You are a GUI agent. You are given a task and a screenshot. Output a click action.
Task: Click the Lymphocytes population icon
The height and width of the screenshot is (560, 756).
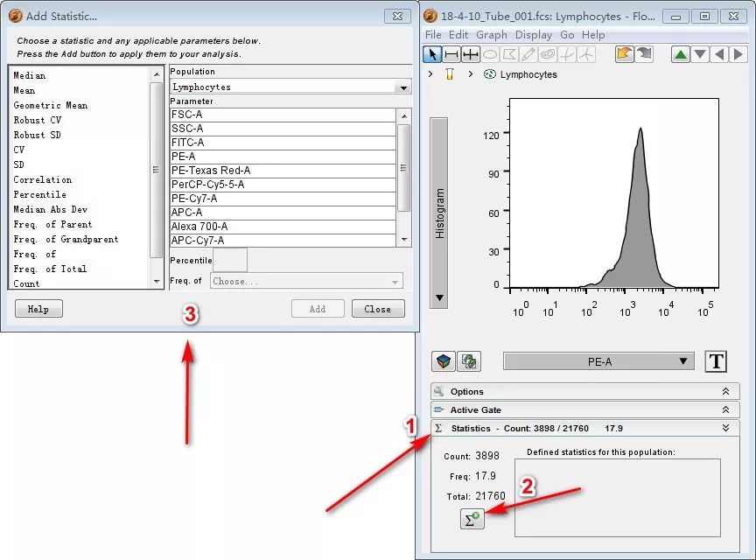click(490, 74)
